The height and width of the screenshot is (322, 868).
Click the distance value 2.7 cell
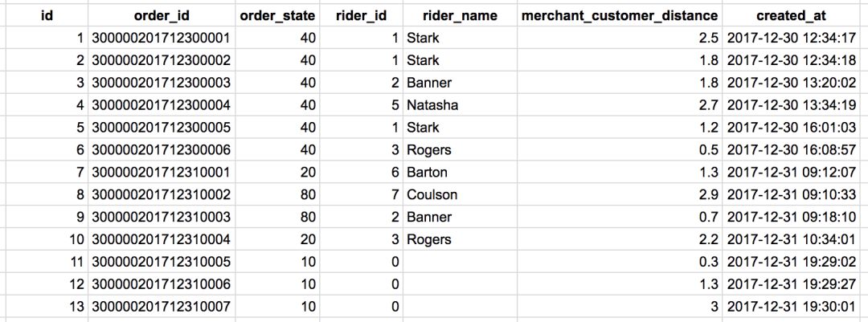tap(620, 105)
